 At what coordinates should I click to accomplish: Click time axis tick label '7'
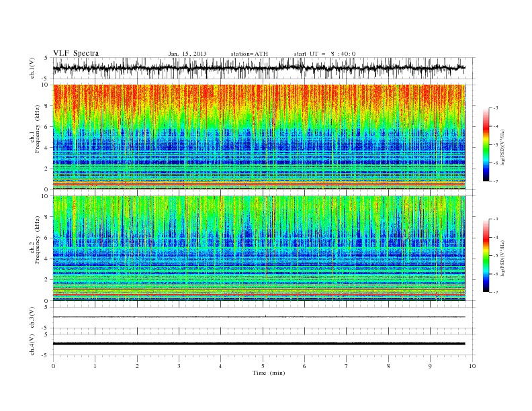point(347,366)
